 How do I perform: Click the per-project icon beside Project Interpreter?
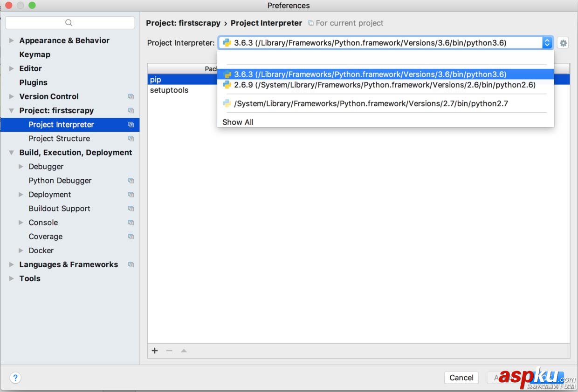pyautogui.click(x=131, y=125)
